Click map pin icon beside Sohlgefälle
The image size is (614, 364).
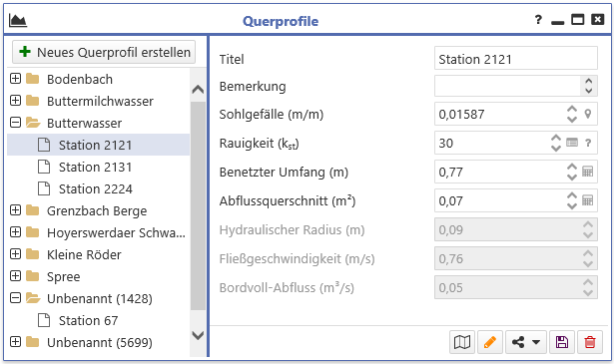pos(588,114)
